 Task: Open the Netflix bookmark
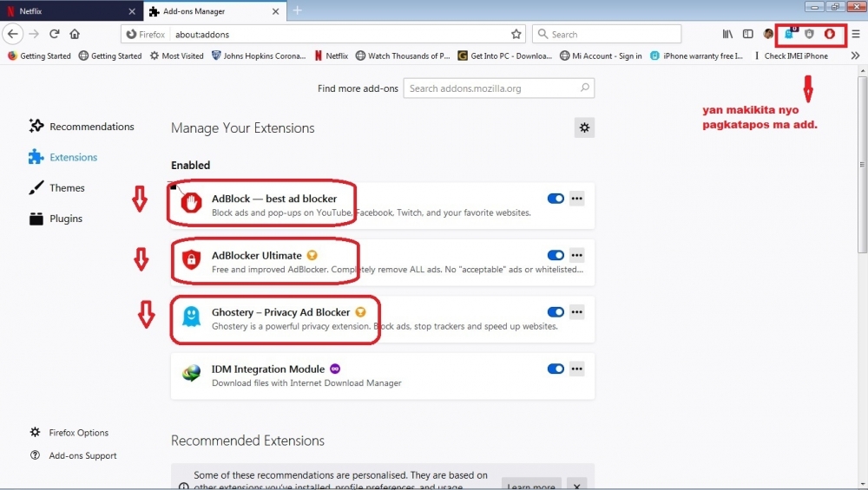[331, 56]
